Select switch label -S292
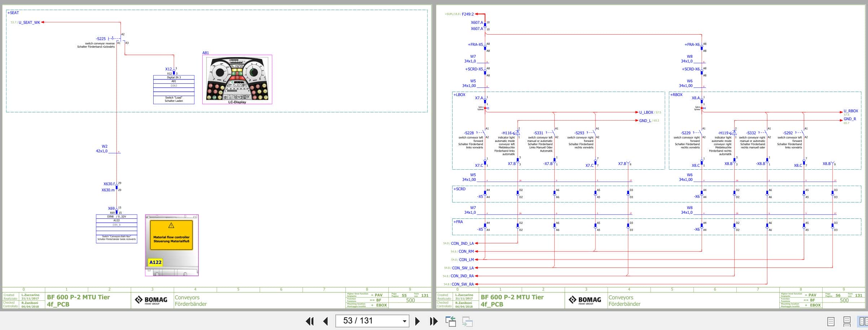Viewport: 868px width, 330px height. pyautogui.click(x=788, y=133)
